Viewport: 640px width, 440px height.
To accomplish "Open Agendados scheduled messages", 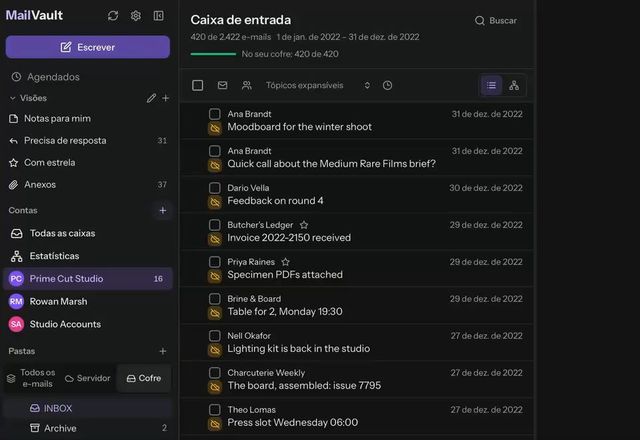I will click(45, 77).
